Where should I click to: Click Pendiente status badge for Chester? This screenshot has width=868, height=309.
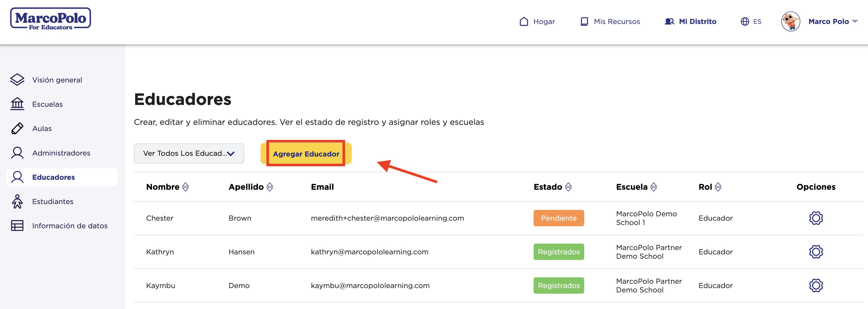tap(558, 218)
